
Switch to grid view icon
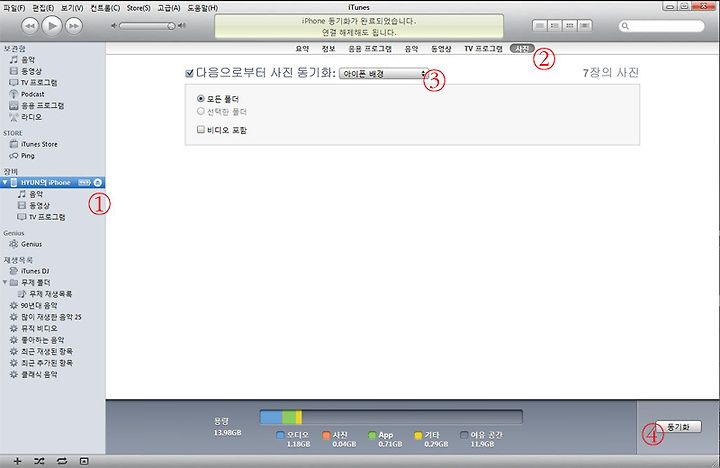pyautogui.click(x=569, y=26)
